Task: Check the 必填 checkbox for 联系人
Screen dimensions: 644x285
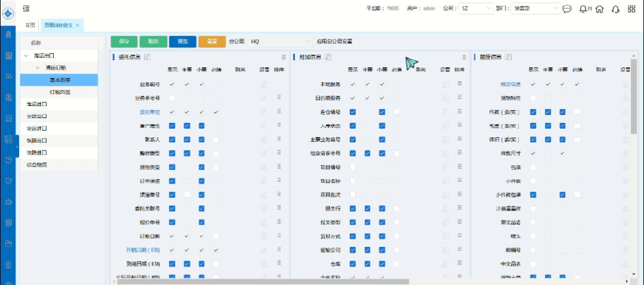Action: tap(216, 140)
